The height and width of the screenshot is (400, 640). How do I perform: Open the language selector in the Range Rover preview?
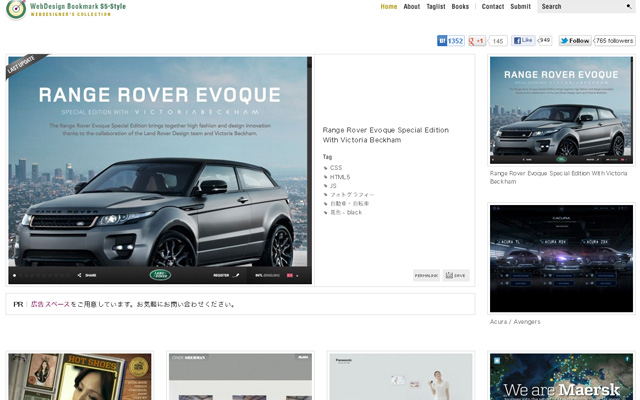277,276
